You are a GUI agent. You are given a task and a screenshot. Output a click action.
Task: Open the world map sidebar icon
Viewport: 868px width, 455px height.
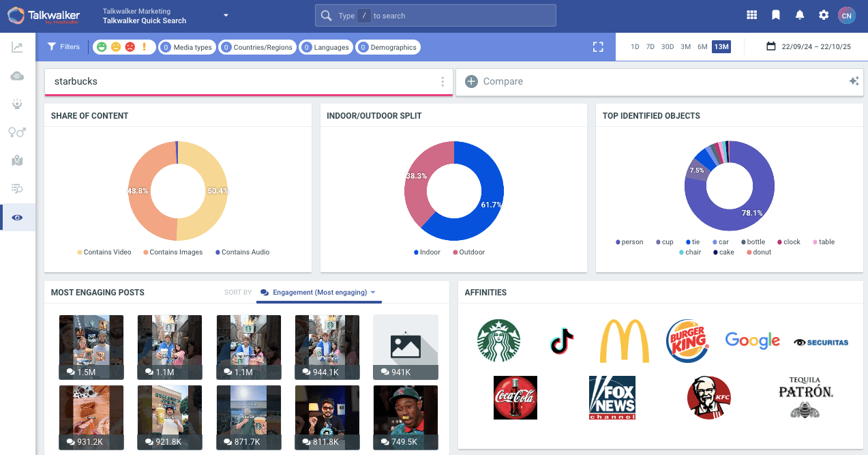pyautogui.click(x=17, y=161)
